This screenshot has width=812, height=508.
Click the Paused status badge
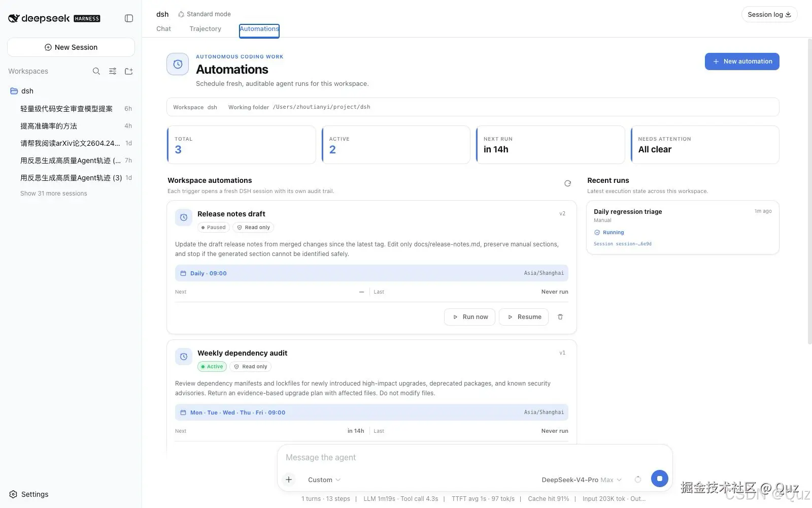(x=213, y=228)
